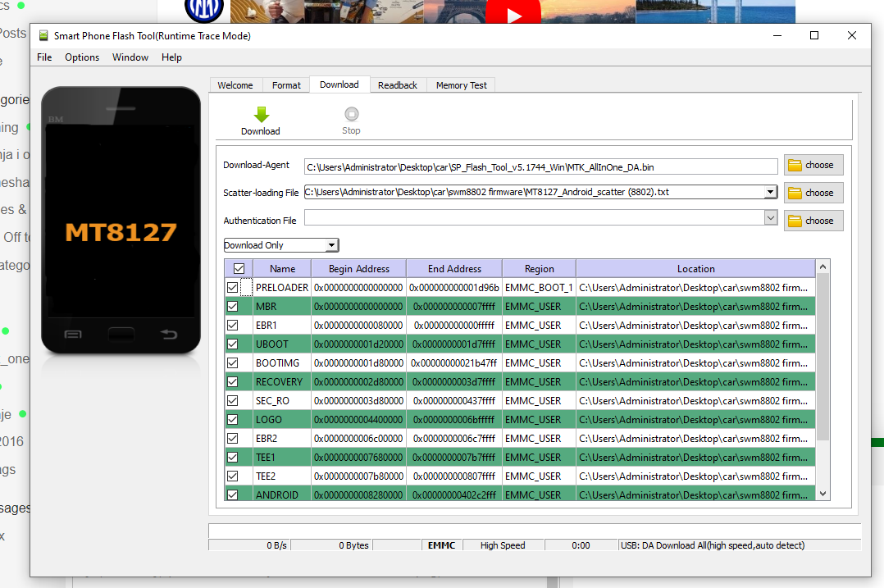This screenshot has height=588, width=884.
Task: Open the Options menu
Action: point(82,57)
